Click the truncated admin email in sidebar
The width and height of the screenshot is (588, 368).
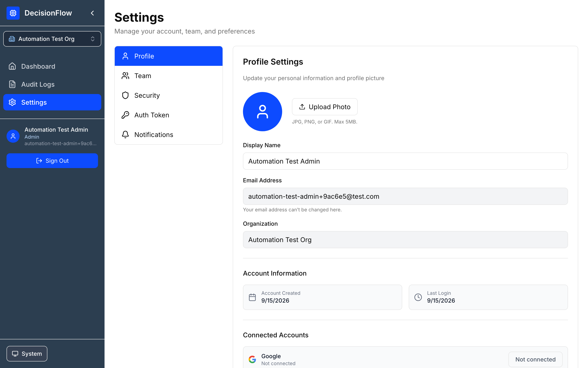60,143
